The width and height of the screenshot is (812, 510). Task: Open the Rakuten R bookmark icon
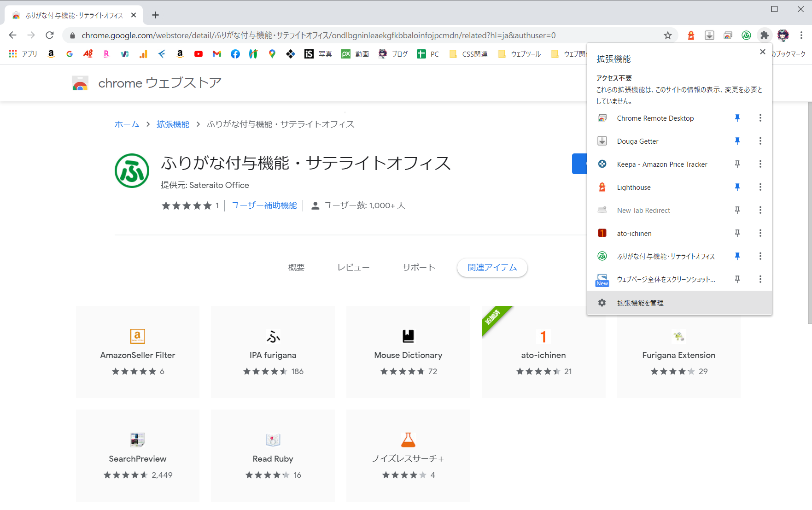(x=106, y=54)
